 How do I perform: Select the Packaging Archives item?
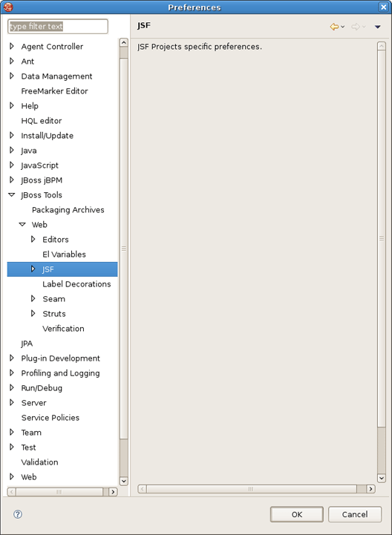[x=68, y=210]
